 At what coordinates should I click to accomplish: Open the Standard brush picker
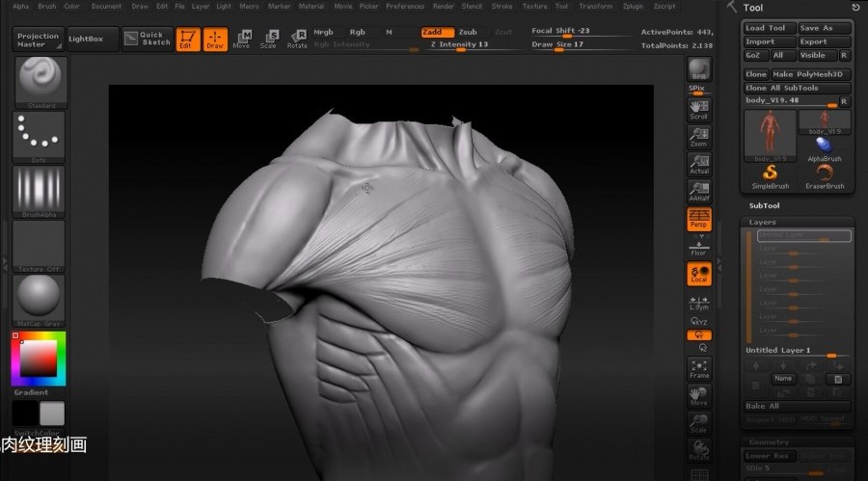coord(41,81)
